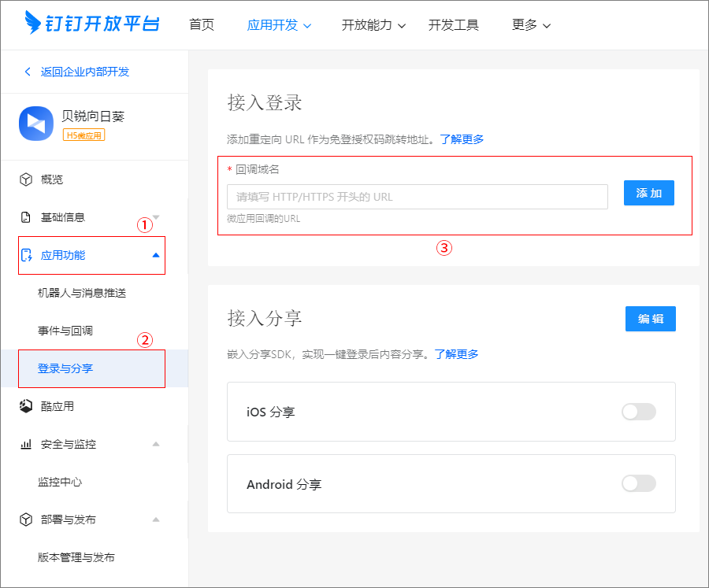Click the 部署与发布 box icon
This screenshot has height=588, width=709.
pyautogui.click(x=26, y=520)
